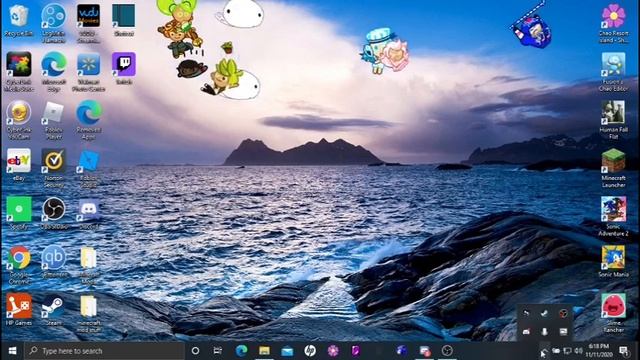The height and width of the screenshot is (360, 640).
Task: Select the Minecraft Mods folder on desktop
Action: coord(88,264)
